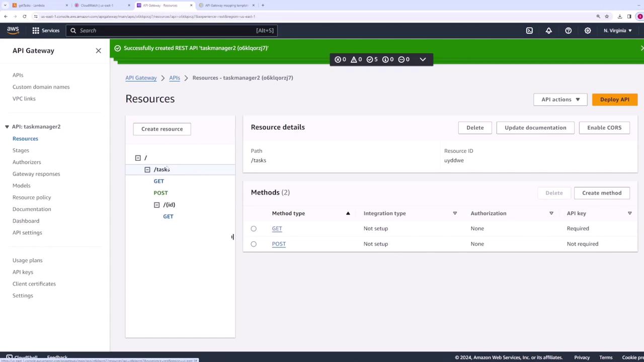Bookmark this page with the star
Viewport: 644px width, 362px height.
click(607, 16)
